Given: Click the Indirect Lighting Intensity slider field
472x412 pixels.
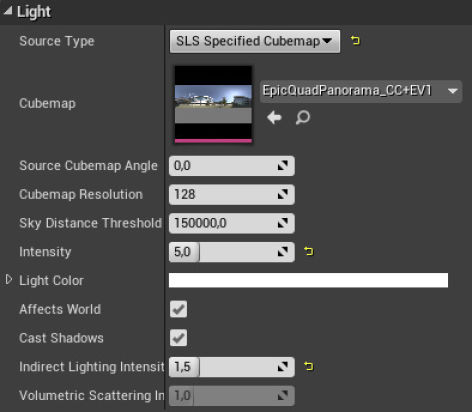Looking at the screenshot, I should [x=232, y=367].
